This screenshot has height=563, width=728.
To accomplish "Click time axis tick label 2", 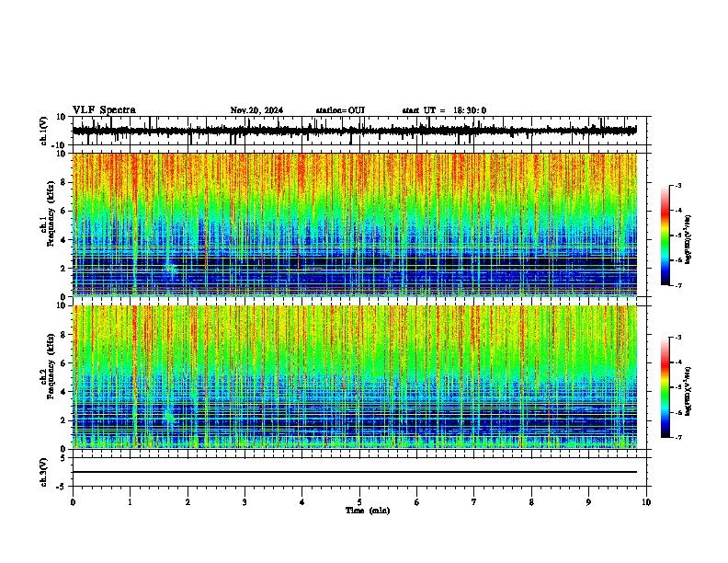I will (188, 502).
